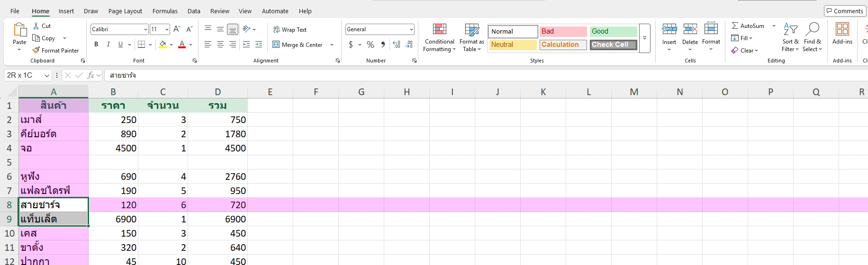Image resolution: width=868 pixels, height=265 pixels.
Task: Apply the yellow Fill Color bucket
Action: (x=163, y=44)
